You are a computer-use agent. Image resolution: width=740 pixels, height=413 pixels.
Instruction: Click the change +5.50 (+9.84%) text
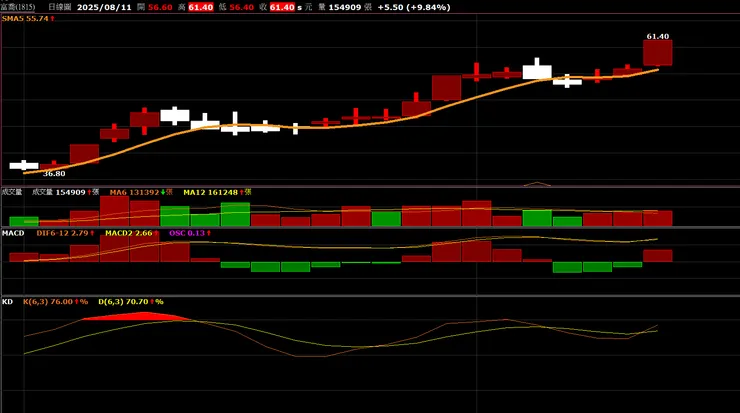[414, 7]
